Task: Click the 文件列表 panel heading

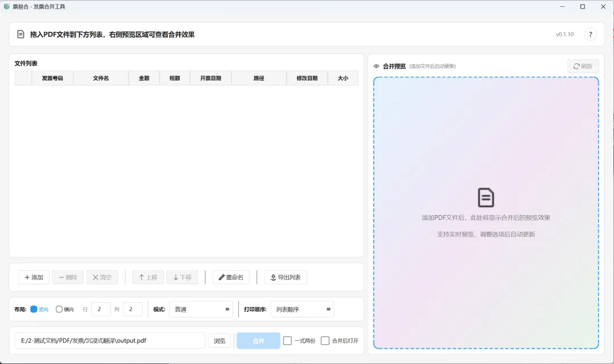Action: click(26, 64)
